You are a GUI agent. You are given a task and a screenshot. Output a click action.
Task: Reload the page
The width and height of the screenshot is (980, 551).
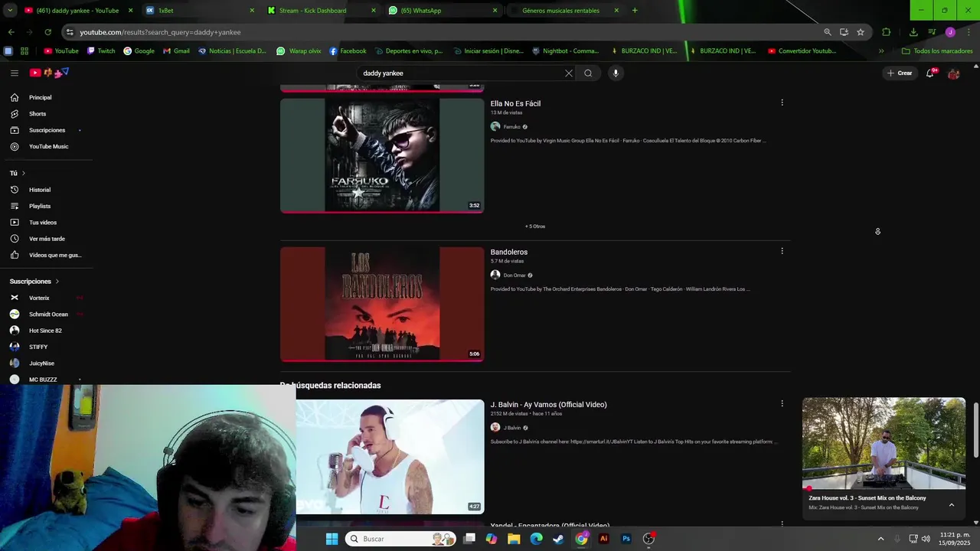pos(47,32)
